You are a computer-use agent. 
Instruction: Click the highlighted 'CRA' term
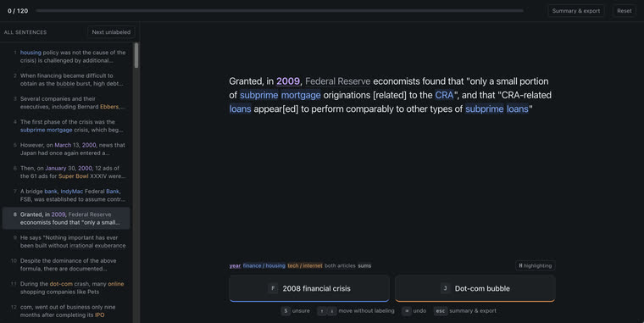(x=444, y=95)
